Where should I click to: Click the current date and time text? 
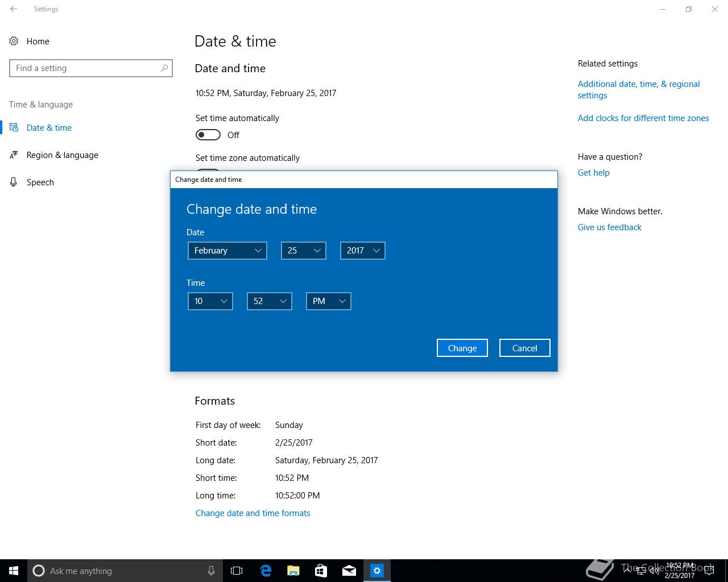pyautogui.click(x=266, y=93)
